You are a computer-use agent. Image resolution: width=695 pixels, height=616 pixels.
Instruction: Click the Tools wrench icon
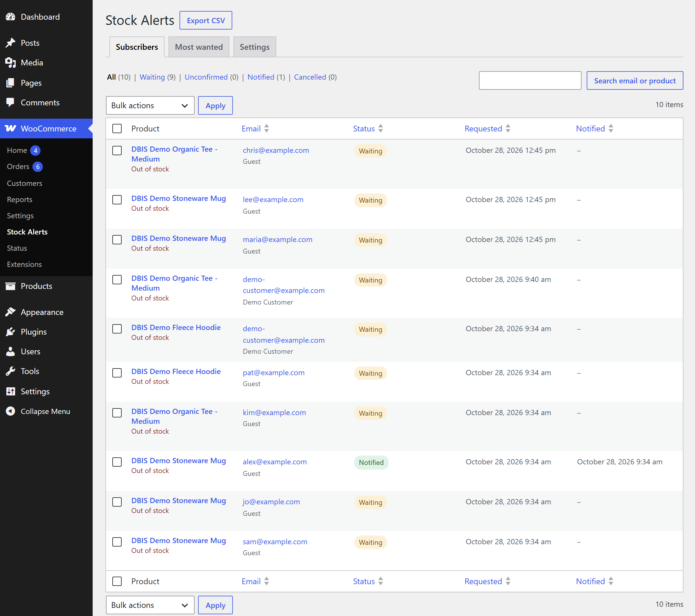(x=10, y=371)
